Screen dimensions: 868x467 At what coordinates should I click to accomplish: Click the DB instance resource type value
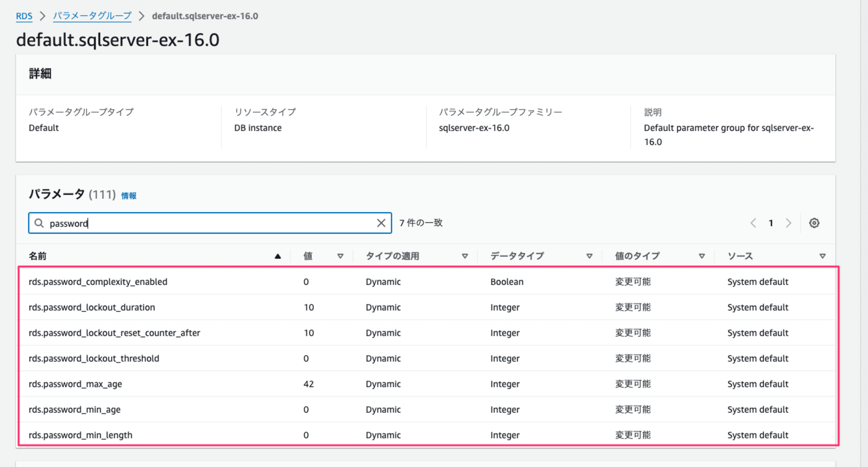tap(258, 128)
